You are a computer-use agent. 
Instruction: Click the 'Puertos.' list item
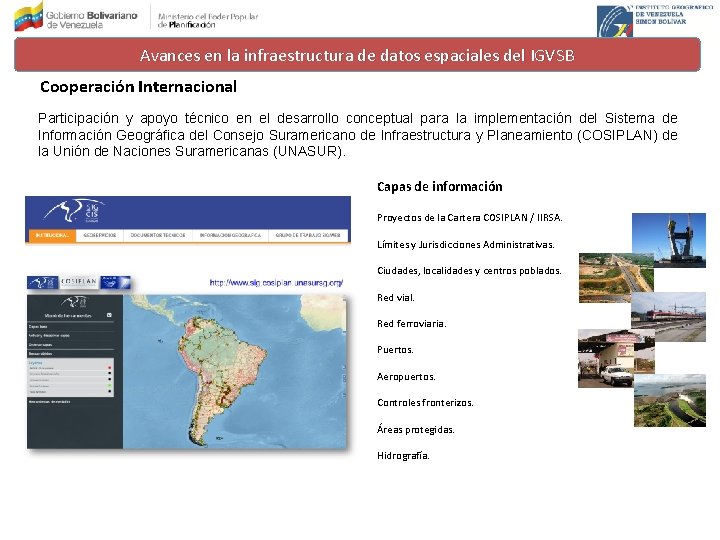point(395,350)
